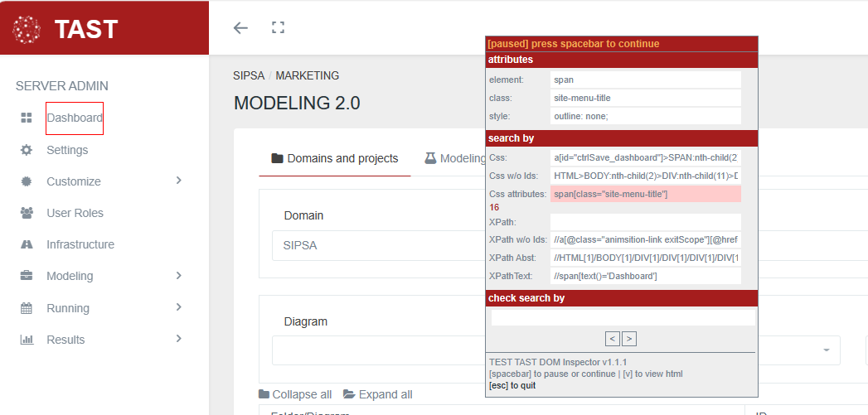Image resolution: width=868 pixels, height=415 pixels.
Task: Expand the Results submenu chevron
Action: [178, 339]
